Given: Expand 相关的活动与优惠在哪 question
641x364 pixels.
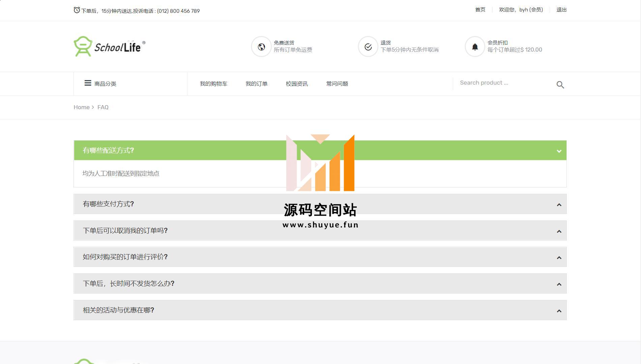Looking at the screenshot, I should click(320, 310).
